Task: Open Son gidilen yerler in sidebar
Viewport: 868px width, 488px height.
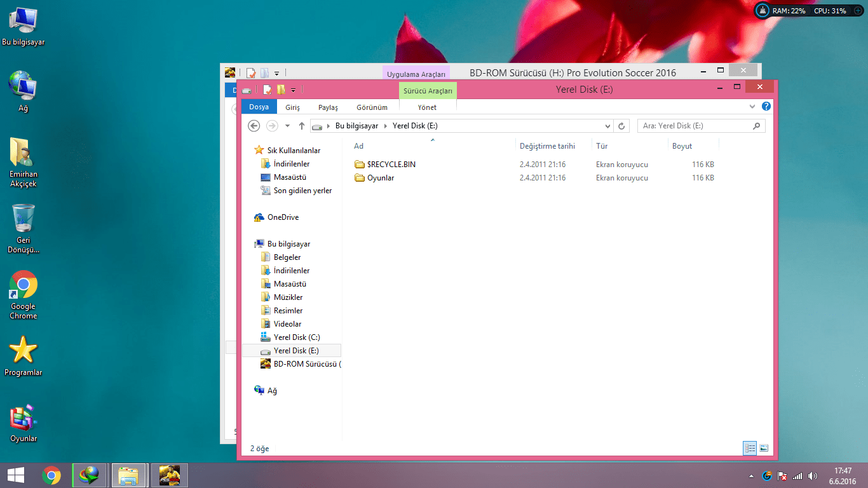Action: 302,191
